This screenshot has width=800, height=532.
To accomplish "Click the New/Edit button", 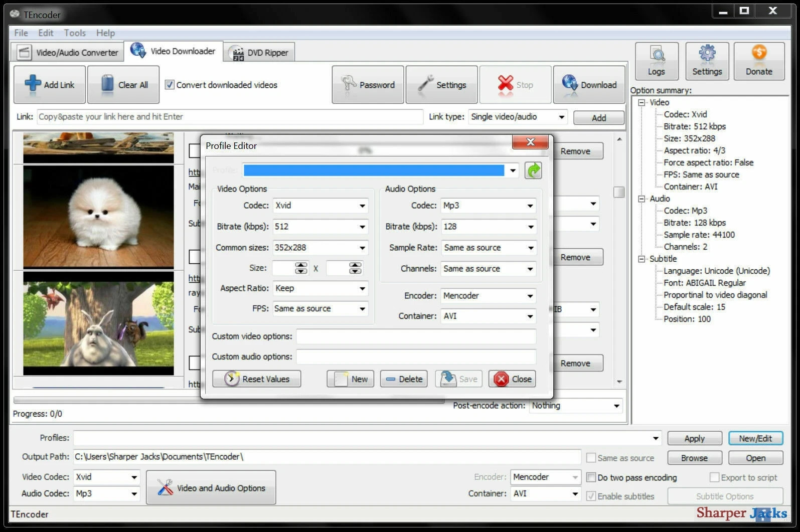I will 755,438.
